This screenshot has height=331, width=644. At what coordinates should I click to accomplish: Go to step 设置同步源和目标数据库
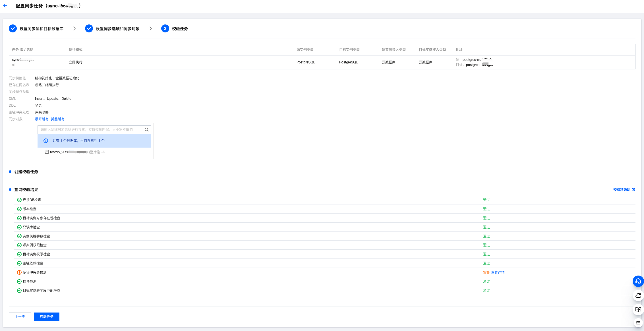click(41, 29)
